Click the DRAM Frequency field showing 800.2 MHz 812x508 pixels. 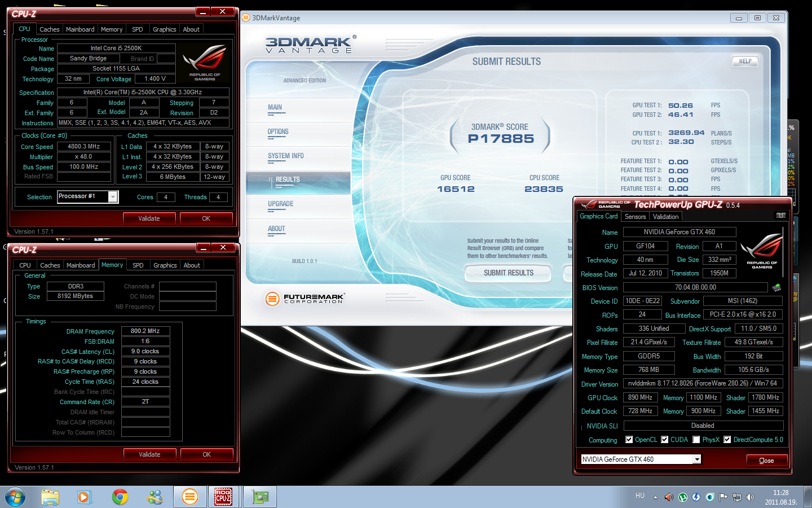tap(145, 331)
